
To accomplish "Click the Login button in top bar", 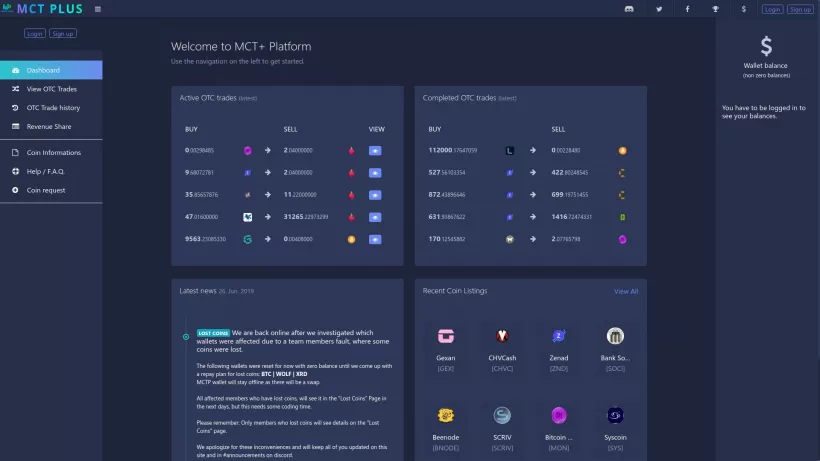I will click(x=772, y=9).
